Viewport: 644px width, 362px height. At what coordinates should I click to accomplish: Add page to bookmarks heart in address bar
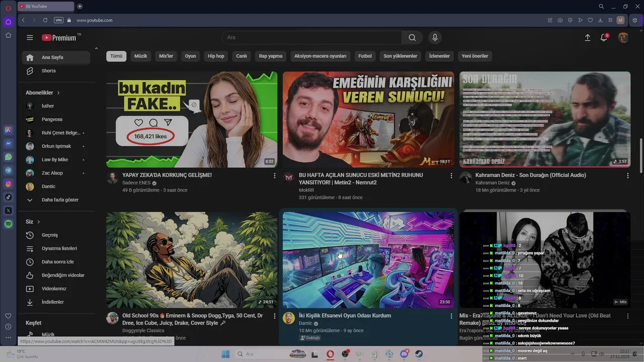pyautogui.click(x=590, y=20)
